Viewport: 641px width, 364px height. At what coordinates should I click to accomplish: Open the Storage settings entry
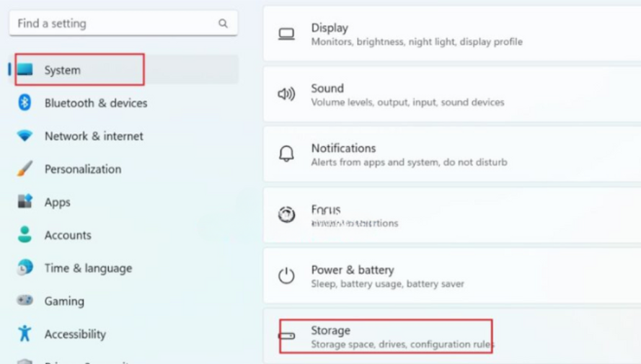(x=452, y=336)
